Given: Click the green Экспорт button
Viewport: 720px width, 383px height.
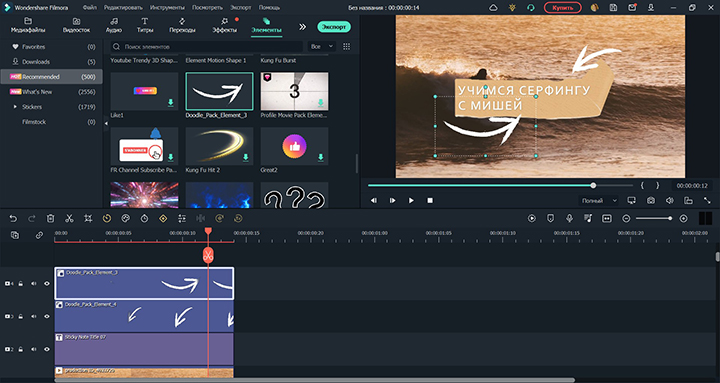Looking at the screenshot, I should click(x=334, y=27).
